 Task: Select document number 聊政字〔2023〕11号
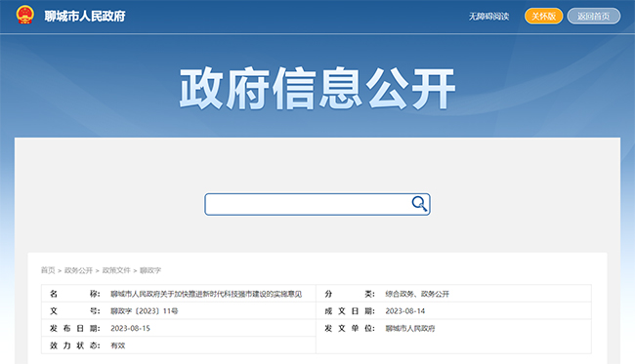click(145, 311)
